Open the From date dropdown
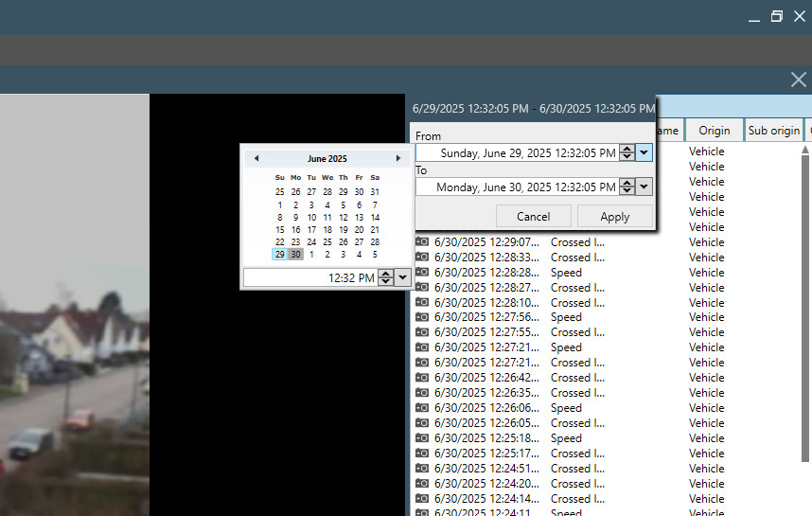Viewport: 812px width, 516px height. click(644, 153)
